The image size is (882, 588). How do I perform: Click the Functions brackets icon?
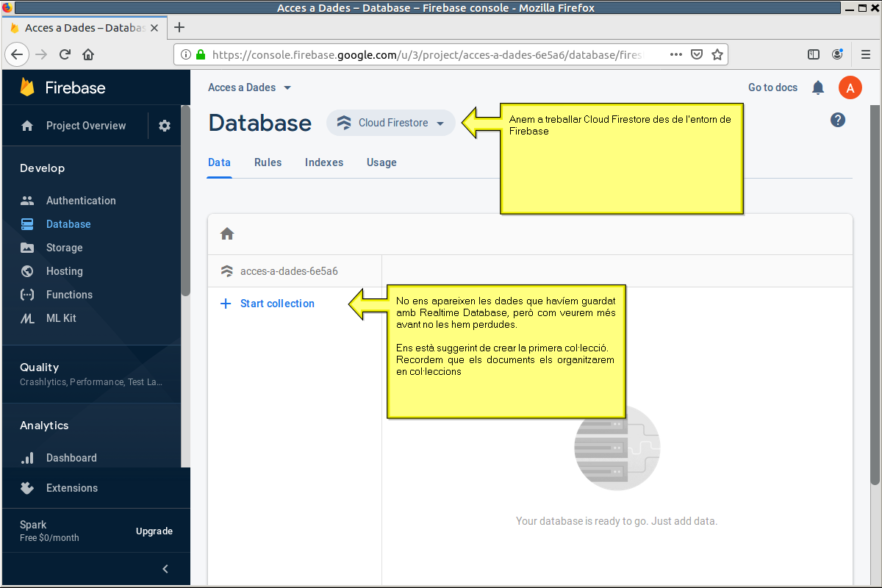(27, 295)
